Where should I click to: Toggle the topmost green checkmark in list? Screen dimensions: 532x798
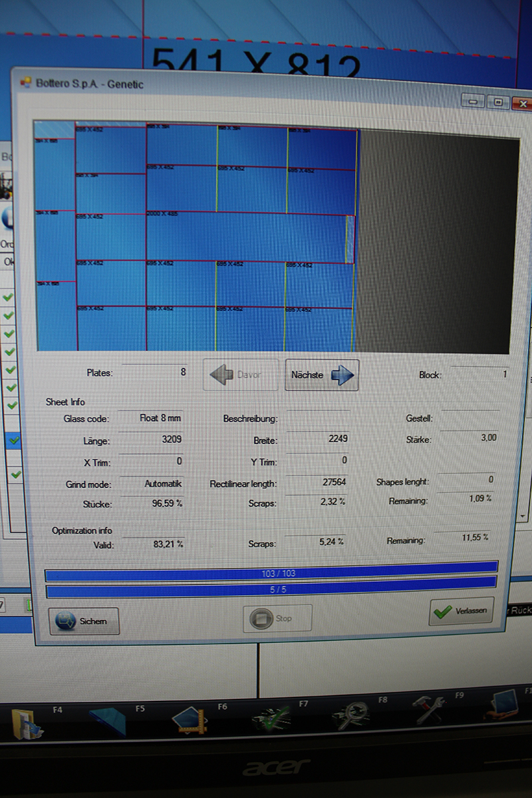pyautogui.click(x=9, y=297)
